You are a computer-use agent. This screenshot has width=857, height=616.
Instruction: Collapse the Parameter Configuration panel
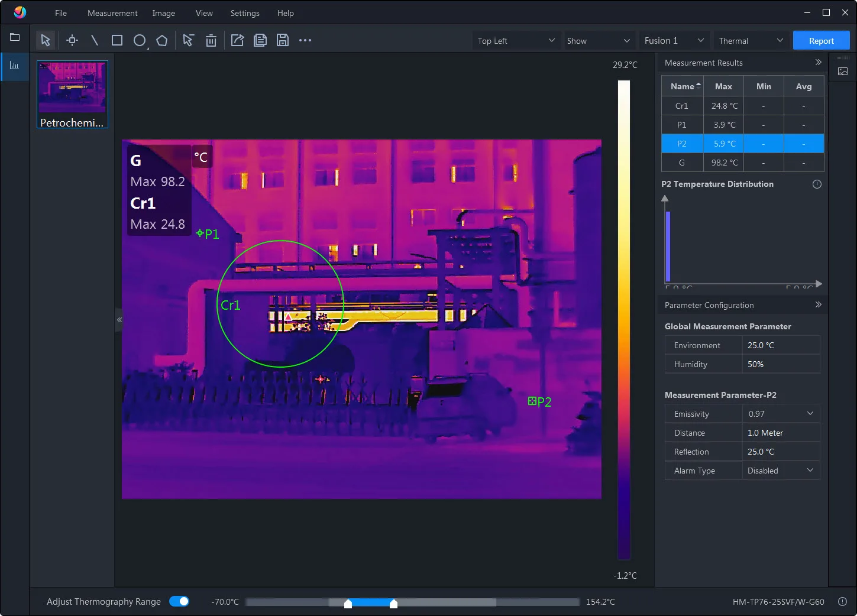point(818,304)
